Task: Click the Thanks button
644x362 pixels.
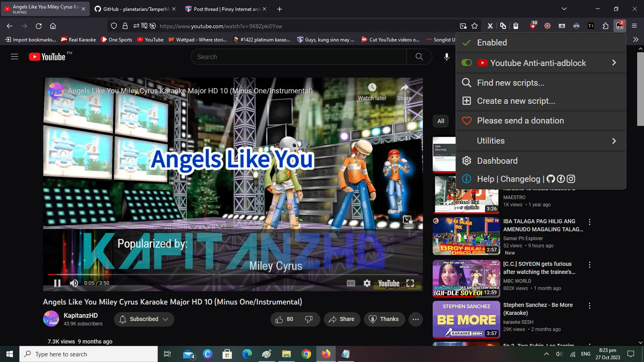Action: pos(384,319)
